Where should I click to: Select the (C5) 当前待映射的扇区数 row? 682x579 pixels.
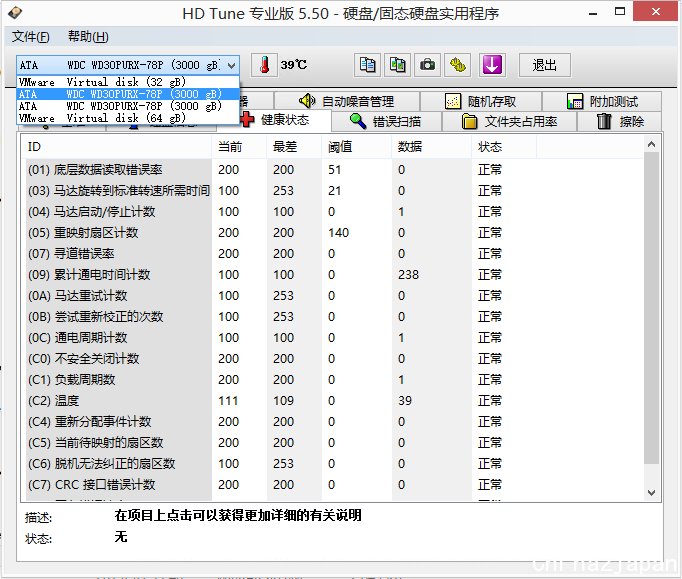[x=333, y=442]
